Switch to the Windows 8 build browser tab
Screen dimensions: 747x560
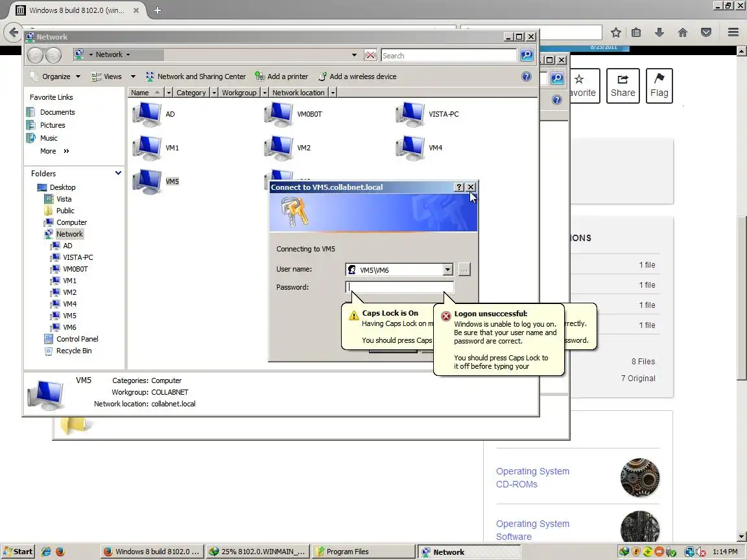click(77, 10)
